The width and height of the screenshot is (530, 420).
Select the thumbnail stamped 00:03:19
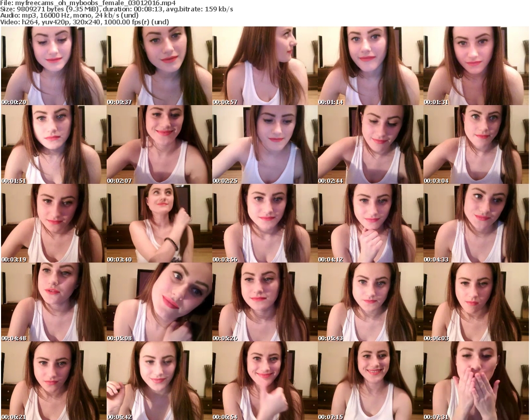tap(53, 224)
